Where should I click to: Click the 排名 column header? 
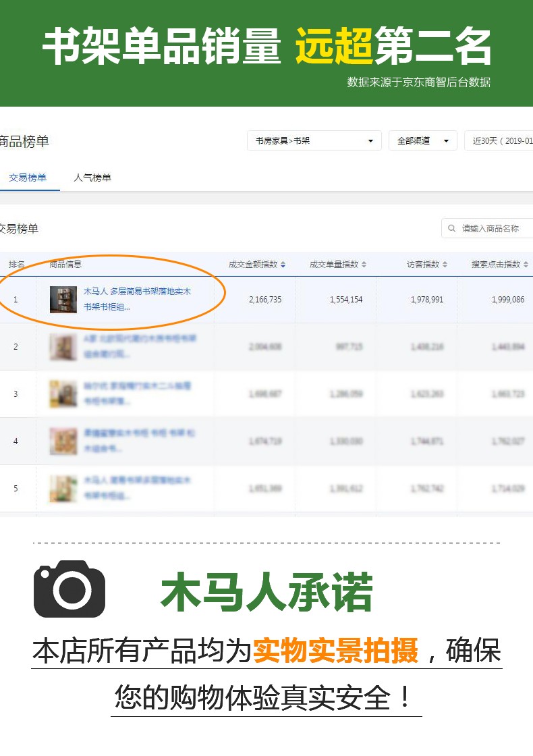[x=17, y=264]
